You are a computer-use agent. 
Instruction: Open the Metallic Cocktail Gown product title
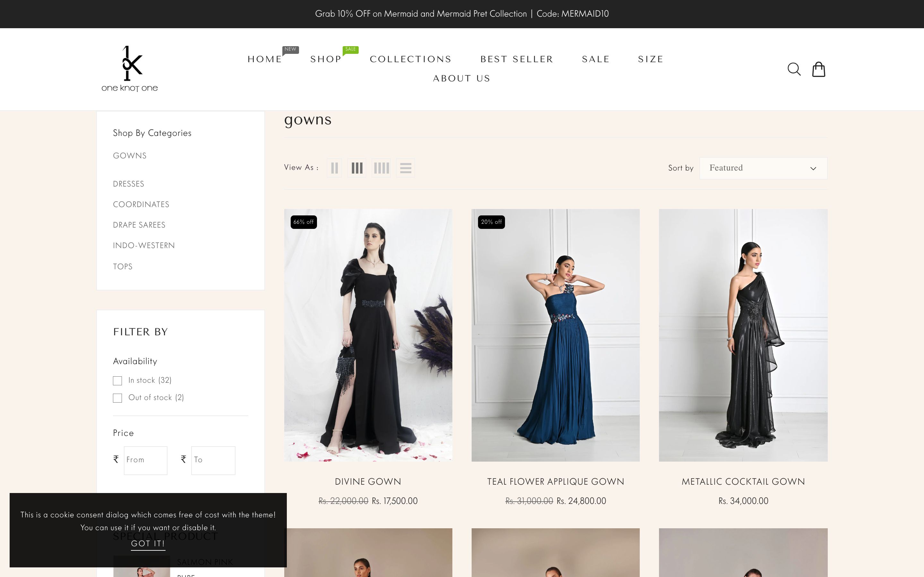click(743, 481)
